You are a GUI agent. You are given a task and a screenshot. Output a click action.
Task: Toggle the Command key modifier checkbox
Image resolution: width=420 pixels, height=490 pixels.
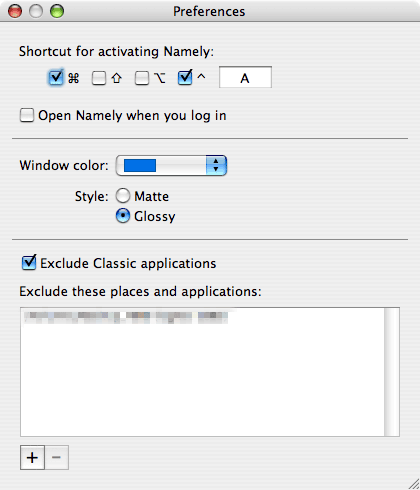55,77
